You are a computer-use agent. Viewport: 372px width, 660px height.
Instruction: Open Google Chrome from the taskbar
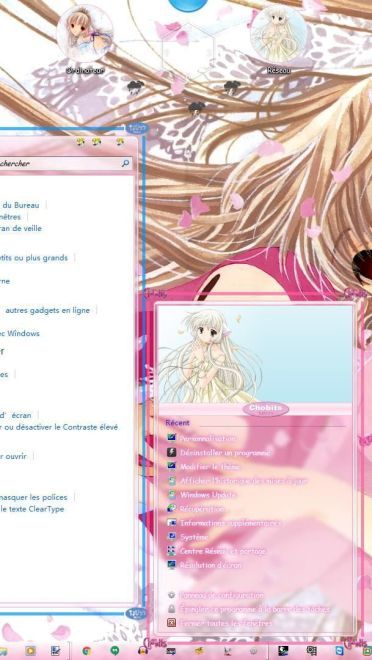pyautogui.click(x=87, y=651)
